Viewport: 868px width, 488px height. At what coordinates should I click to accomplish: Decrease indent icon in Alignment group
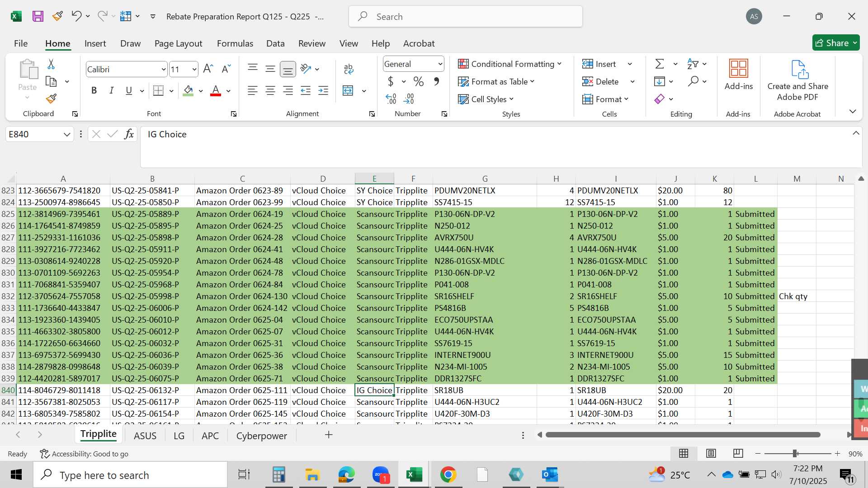pyautogui.click(x=306, y=91)
